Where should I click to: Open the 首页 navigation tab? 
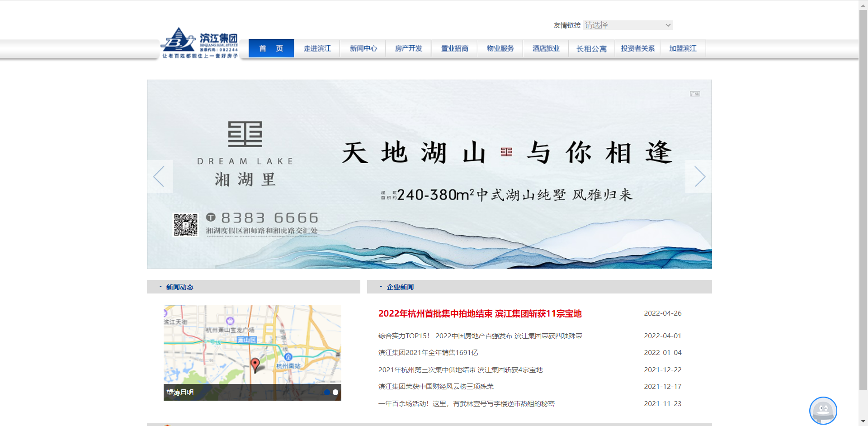point(271,48)
